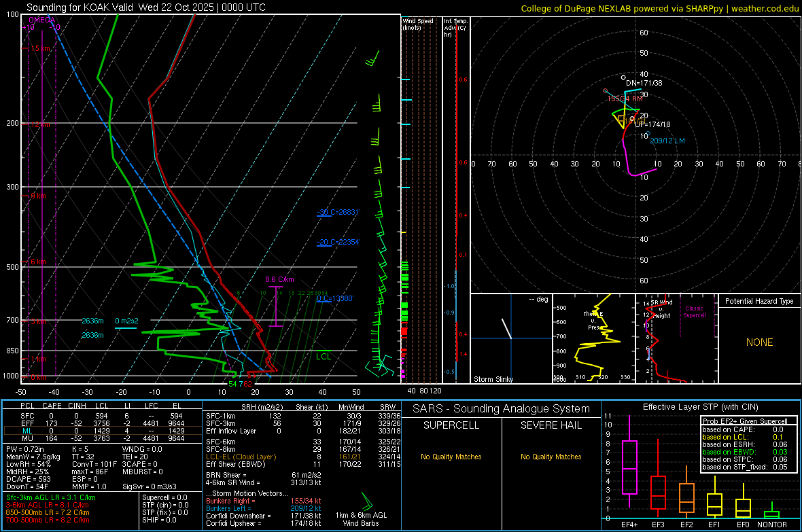Click the EF1 axis label

pos(714,525)
